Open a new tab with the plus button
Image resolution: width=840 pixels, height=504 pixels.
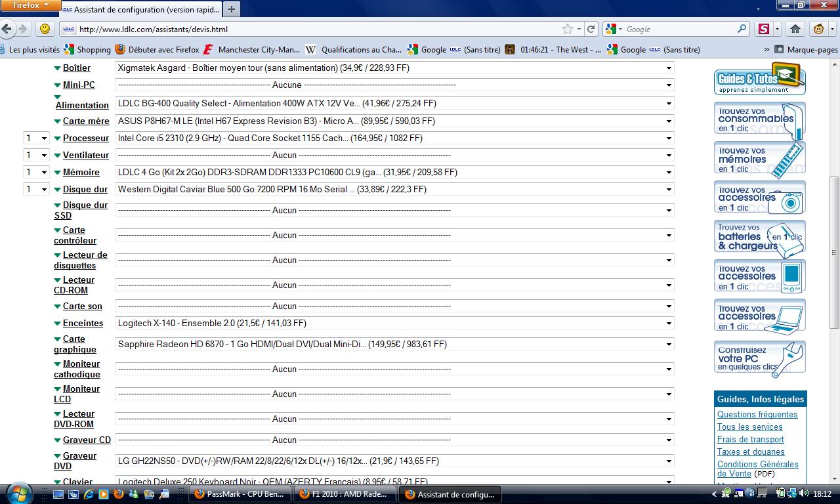point(232,10)
